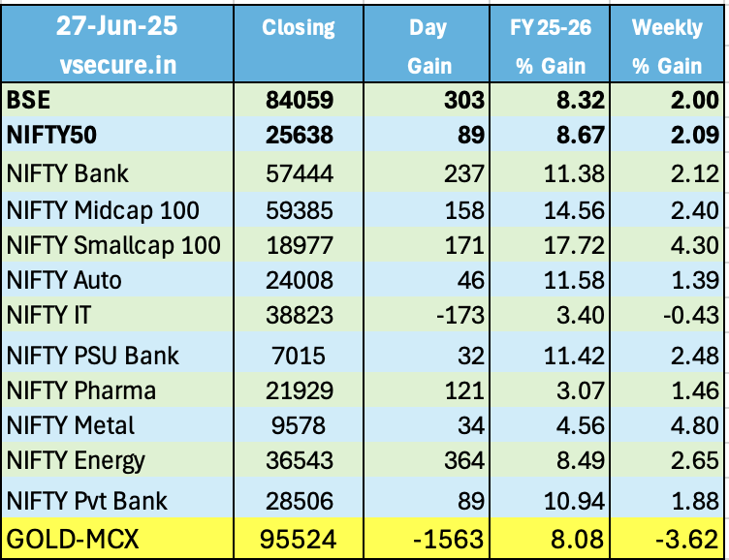Image resolution: width=729 pixels, height=560 pixels.
Task: Select NIFTY Metal weekly gain 4.80
Action: pos(690,426)
